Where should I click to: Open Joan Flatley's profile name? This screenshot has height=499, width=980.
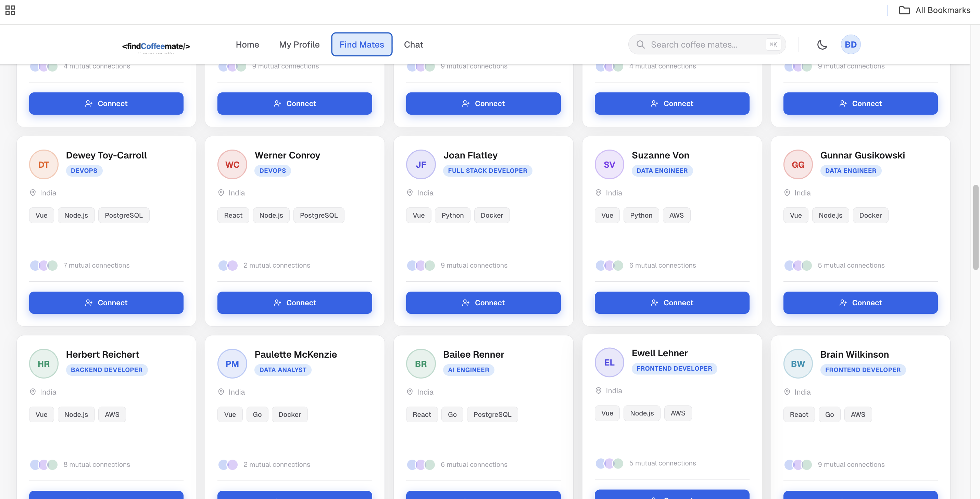pyautogui.click(x=470, y=155)
